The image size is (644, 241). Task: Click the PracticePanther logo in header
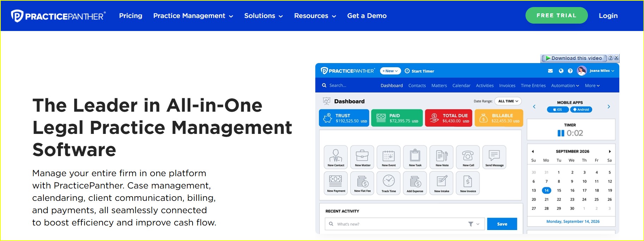pyautogui.click(x=58, y=16)
